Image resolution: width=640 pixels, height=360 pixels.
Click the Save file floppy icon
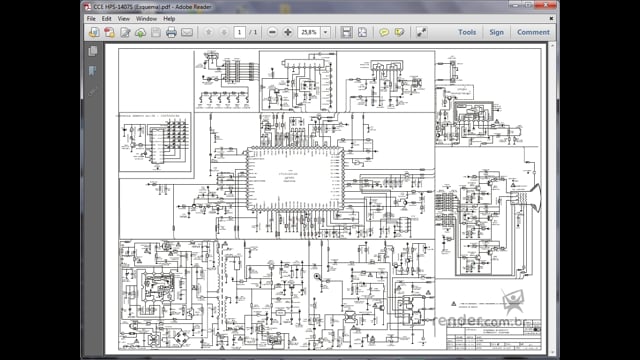156,32
